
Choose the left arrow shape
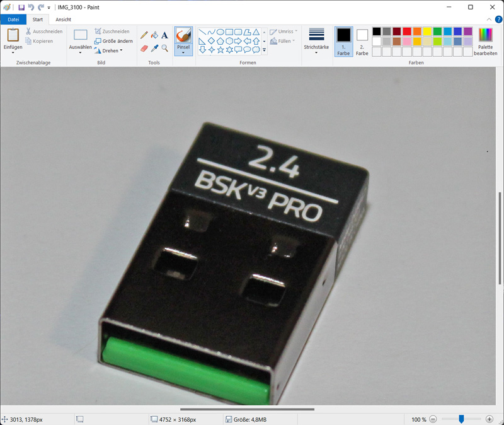point(247,41)
